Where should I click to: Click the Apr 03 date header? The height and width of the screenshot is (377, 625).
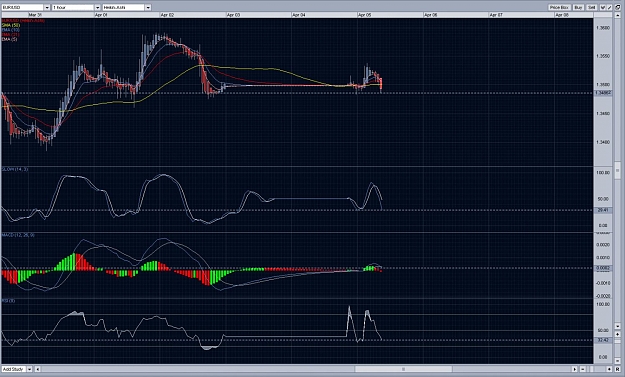[233, 15]
